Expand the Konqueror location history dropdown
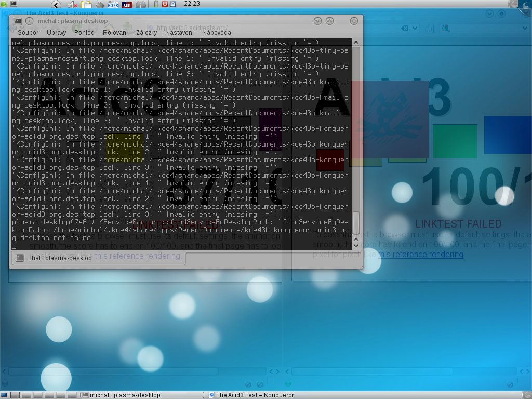The width and height of the screenshot is (532, 399). click(x=415, y=28)
